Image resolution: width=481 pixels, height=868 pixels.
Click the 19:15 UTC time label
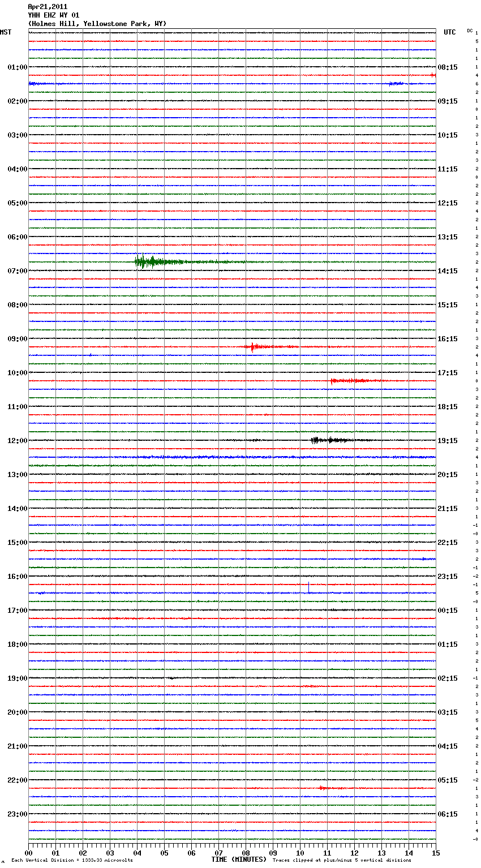[448, 441]
